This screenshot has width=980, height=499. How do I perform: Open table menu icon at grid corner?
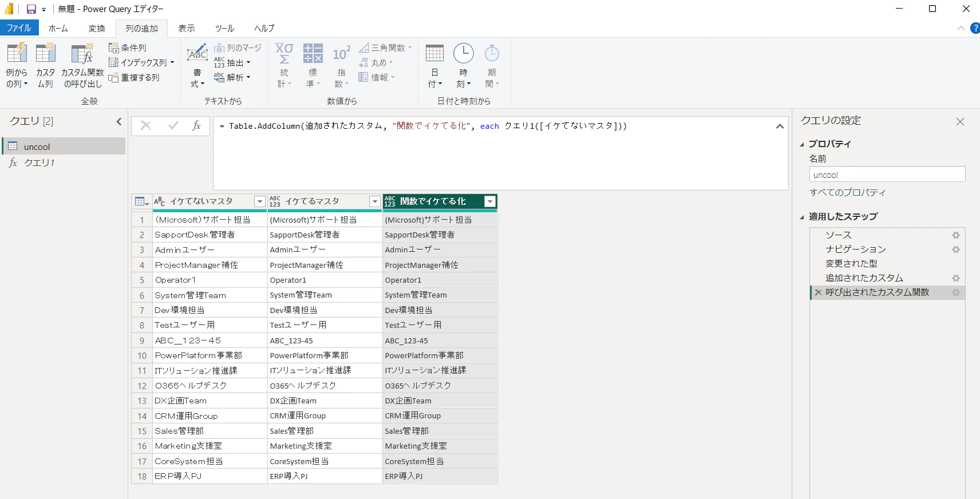[x=141, y=201]
